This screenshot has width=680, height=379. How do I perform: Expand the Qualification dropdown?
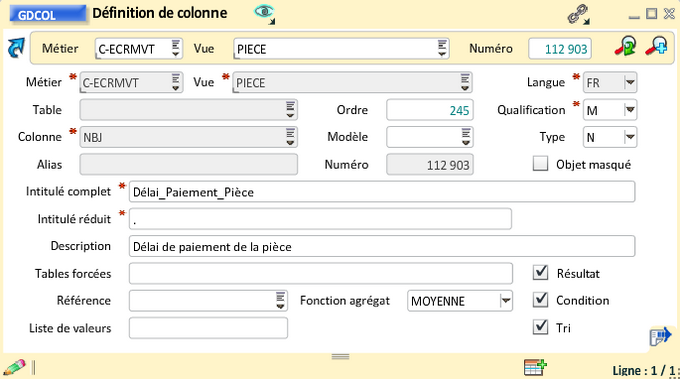coord(630,110)
